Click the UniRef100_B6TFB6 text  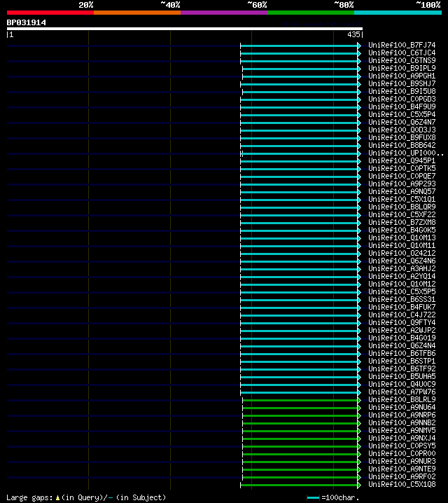pyautogui.click(x=402, y=353)
